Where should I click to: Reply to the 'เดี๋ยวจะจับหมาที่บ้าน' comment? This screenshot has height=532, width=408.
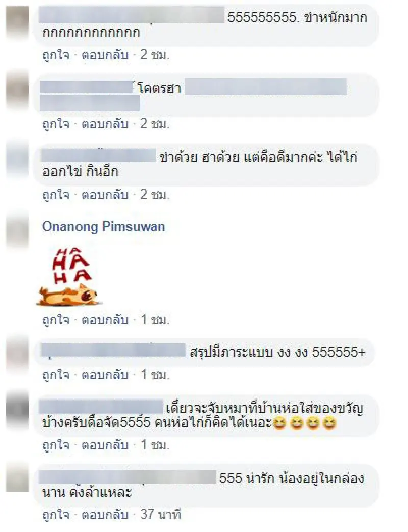coord(105,444)
